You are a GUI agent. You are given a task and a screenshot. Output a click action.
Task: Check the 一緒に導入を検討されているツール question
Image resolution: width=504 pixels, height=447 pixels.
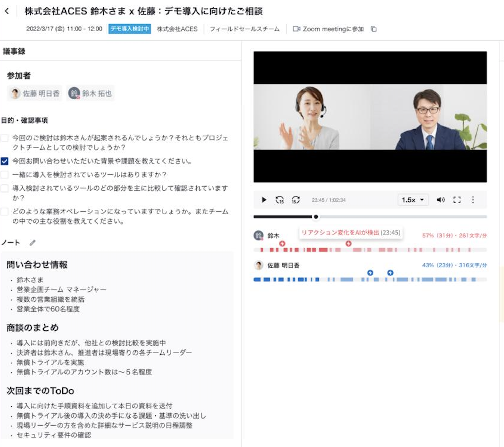5,175
